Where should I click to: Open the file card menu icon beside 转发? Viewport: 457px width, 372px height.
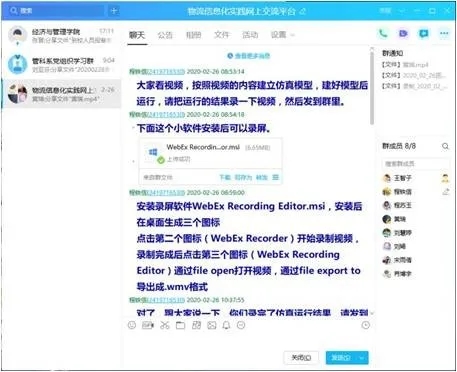click(275, 177)
